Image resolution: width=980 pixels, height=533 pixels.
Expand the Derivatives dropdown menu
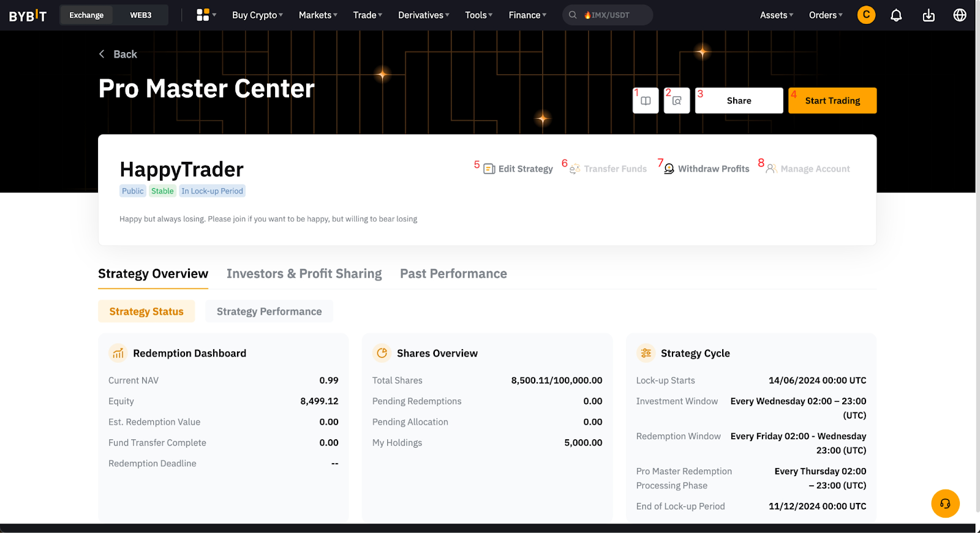click(x=423, y=15)
